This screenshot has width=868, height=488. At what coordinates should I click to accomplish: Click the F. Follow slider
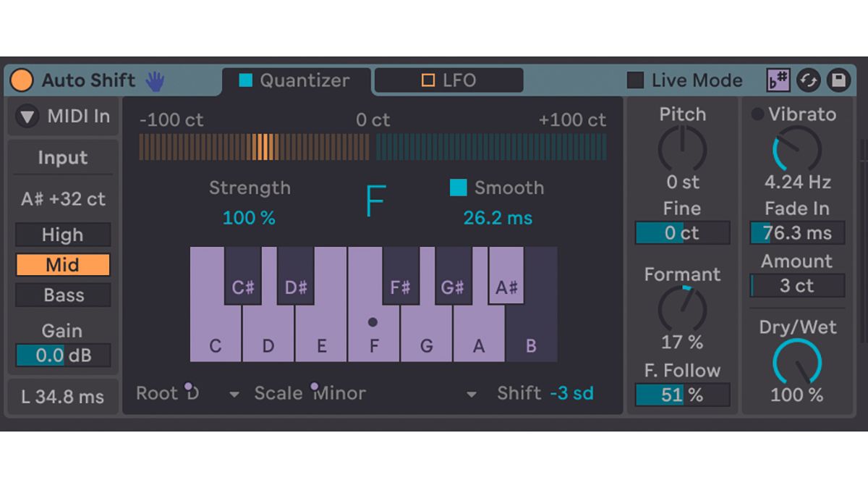pyautogui.click(x=681, y=395)
